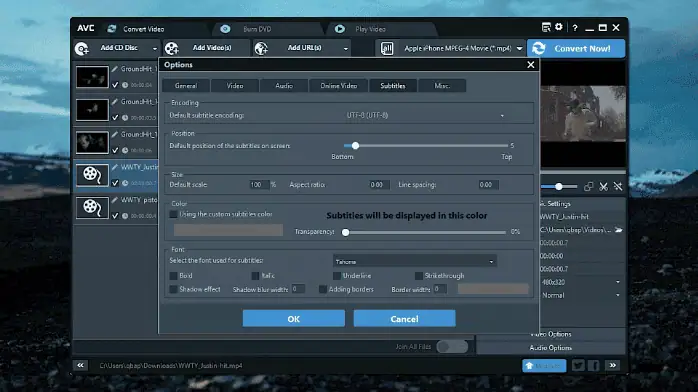
Task: Toggle the Join All Files switch
Action: (x=452, y=347)
